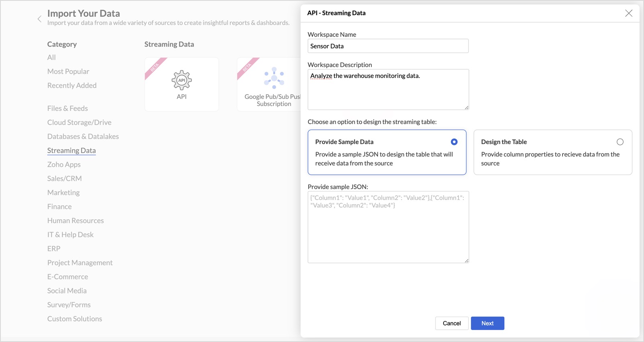This screenshot has width=644, height=342.
Task: Focus the Workspace Description text area
Action: (388, 90)
